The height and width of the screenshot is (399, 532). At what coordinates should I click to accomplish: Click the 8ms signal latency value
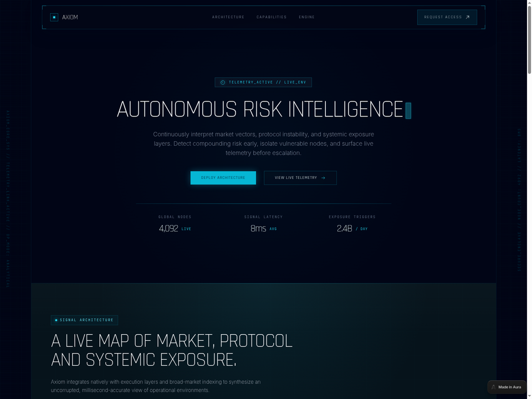[x=258, y=229]
